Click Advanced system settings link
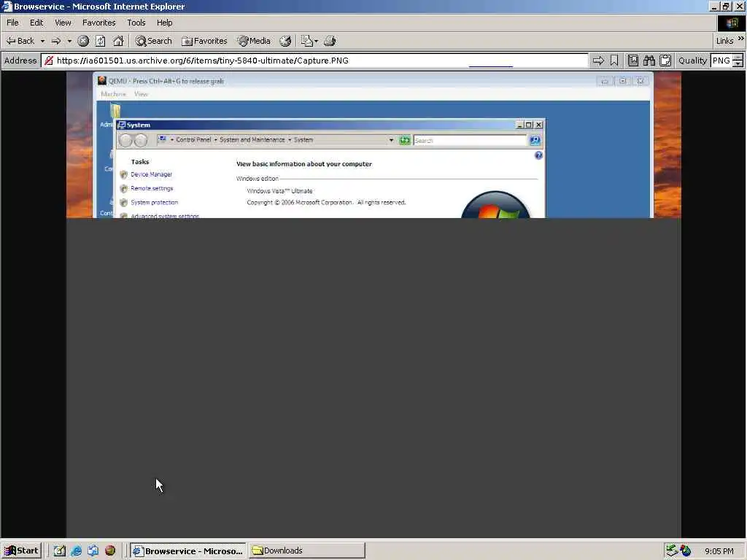 coord(165,216)
